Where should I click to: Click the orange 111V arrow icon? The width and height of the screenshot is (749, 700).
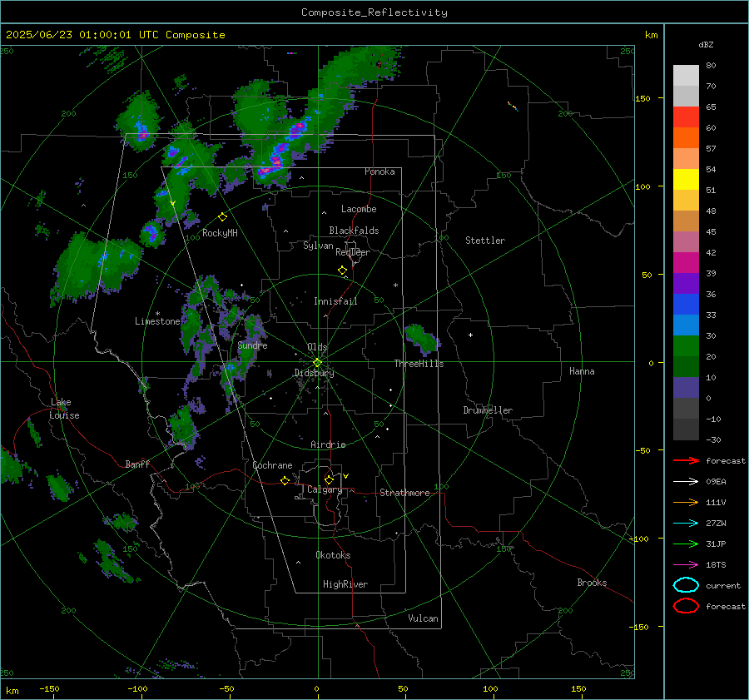point(686,502)
